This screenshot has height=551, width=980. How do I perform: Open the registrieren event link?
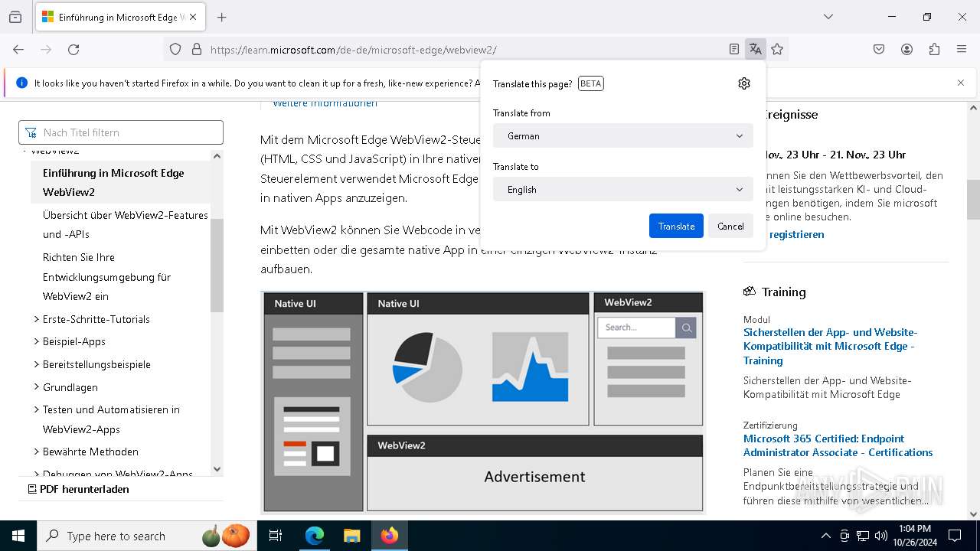796,234
